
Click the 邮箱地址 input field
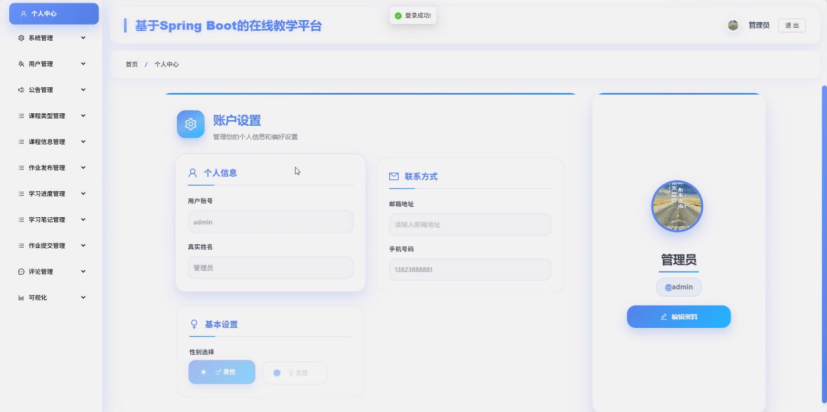pos(470,224)
